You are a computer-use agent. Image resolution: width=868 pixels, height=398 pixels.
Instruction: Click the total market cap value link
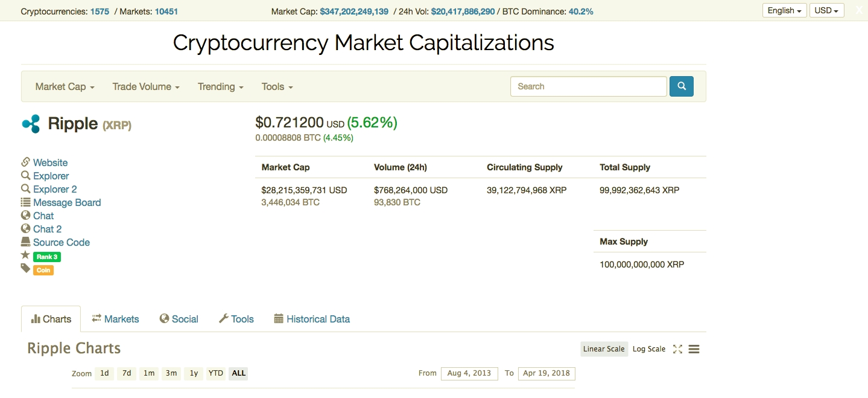point(354,11)
